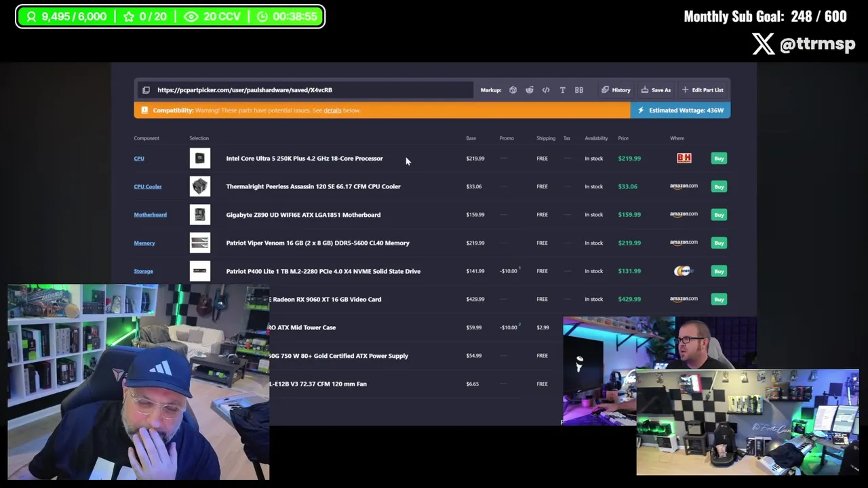868x488 pixels.
Task: Click the X @ttrmsp handle overlay
Action: click(804, 45)
